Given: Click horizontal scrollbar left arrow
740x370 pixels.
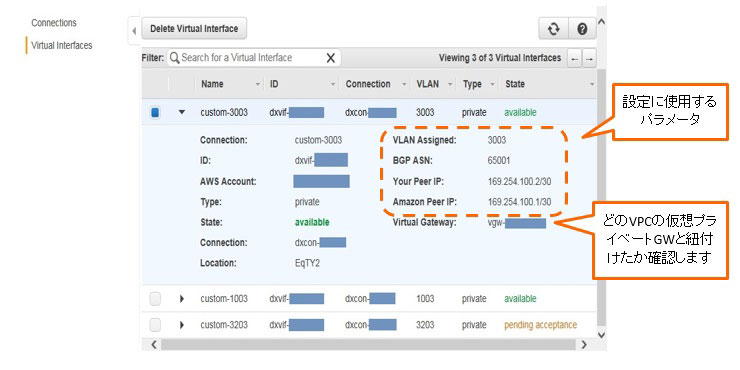Looking at the screenshot, I should pyautogui.click(x=153, y=345).
